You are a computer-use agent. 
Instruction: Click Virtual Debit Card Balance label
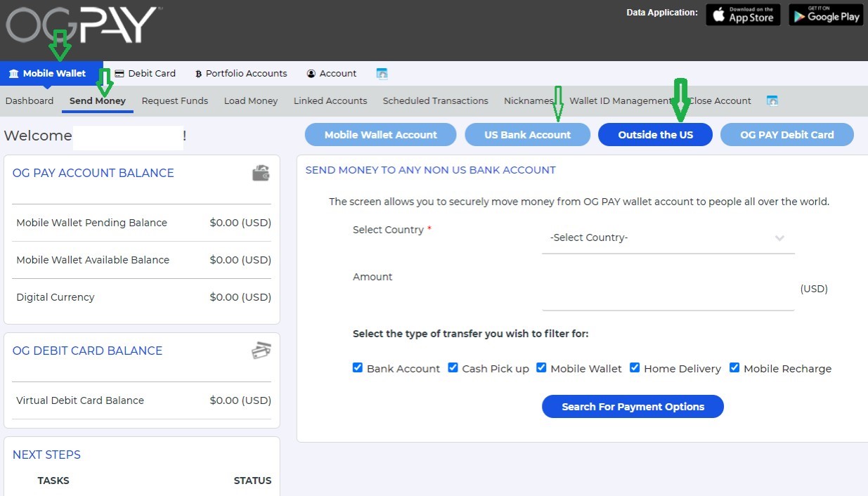pyautogui.click(x=80, y=400)
